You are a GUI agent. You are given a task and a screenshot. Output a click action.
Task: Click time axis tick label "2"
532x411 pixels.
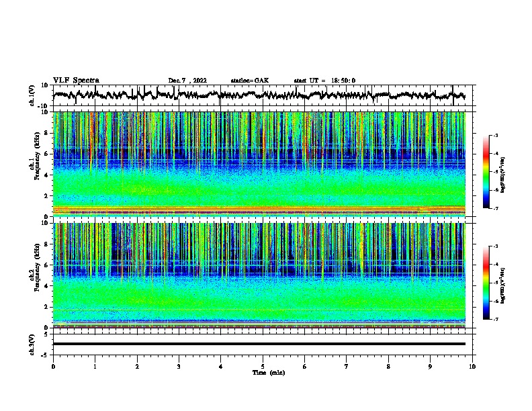click(x=137, y=367)
